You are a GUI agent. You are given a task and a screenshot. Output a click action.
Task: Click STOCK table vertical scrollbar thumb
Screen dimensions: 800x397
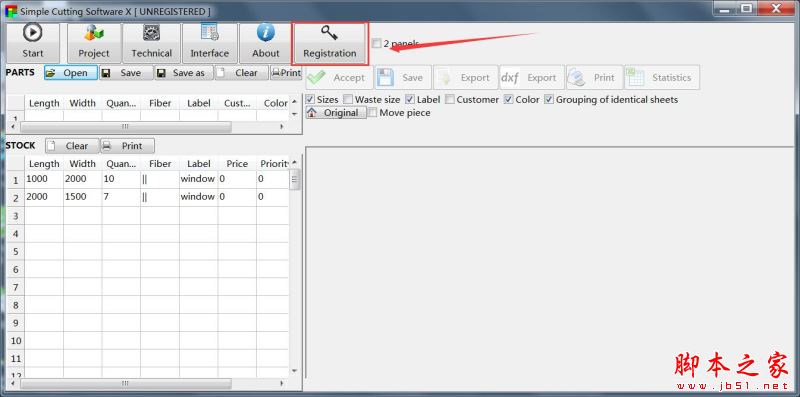pos(295,179)
